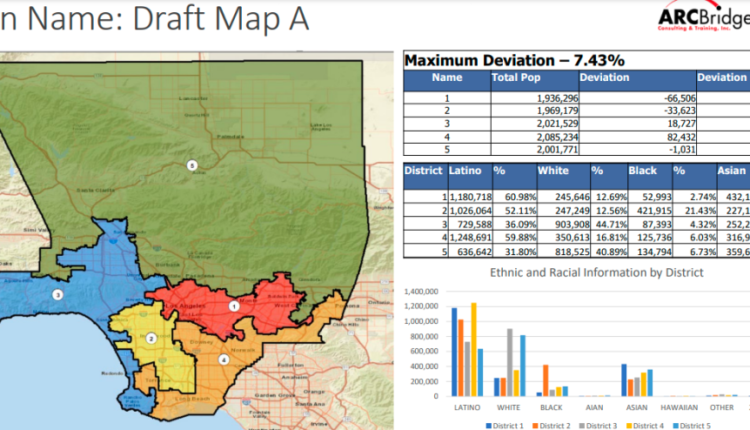
Task: Click the Ethnic and Racial Information chart title
Action: coord(596,273)
